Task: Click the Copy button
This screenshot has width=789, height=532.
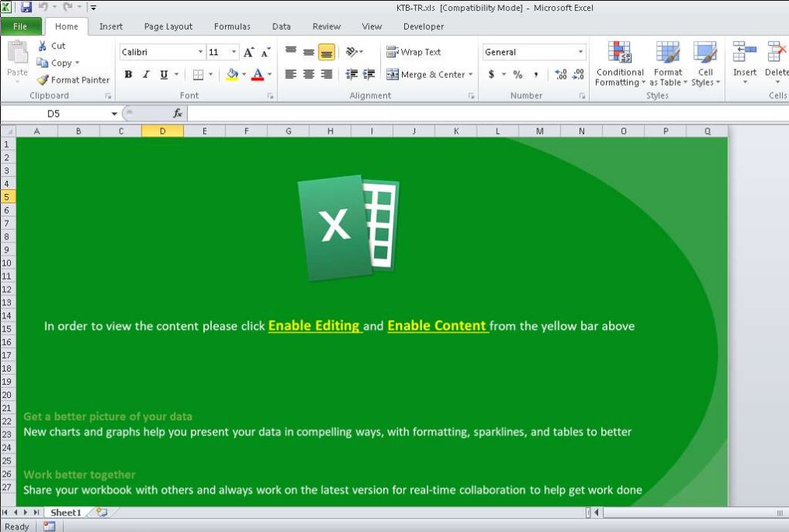Action: 55,63
